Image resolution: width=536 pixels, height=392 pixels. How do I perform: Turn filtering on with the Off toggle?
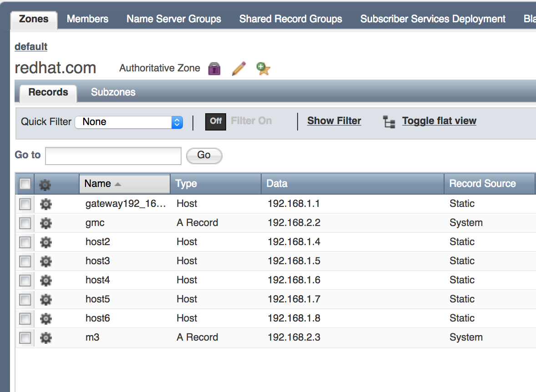pos(215,121)
